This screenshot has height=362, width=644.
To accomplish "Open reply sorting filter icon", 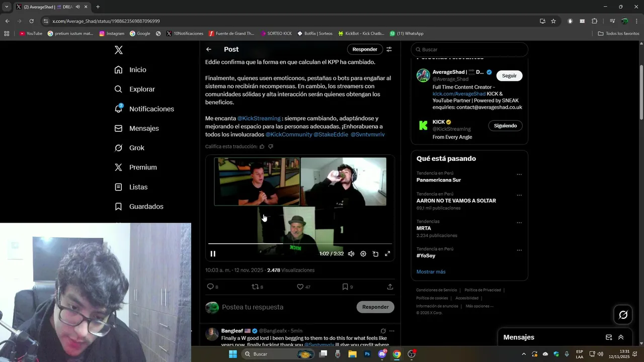I will click(389, 49).
